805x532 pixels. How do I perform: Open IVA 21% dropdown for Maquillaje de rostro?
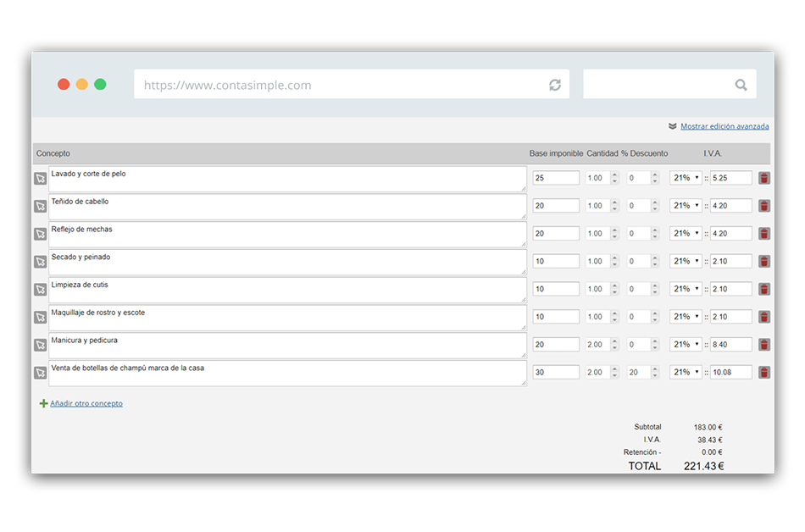tap(686, 317)
